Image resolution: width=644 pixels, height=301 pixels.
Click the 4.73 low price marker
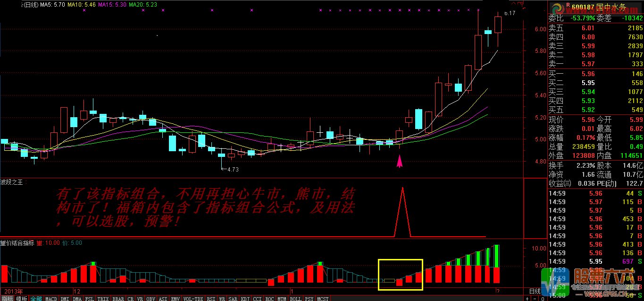[233, 169]
